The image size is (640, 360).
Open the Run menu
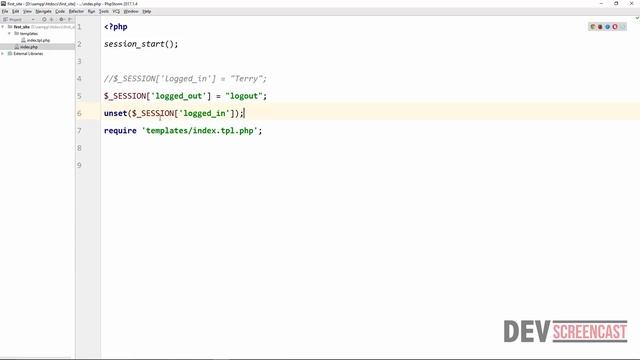click(91, 11)
